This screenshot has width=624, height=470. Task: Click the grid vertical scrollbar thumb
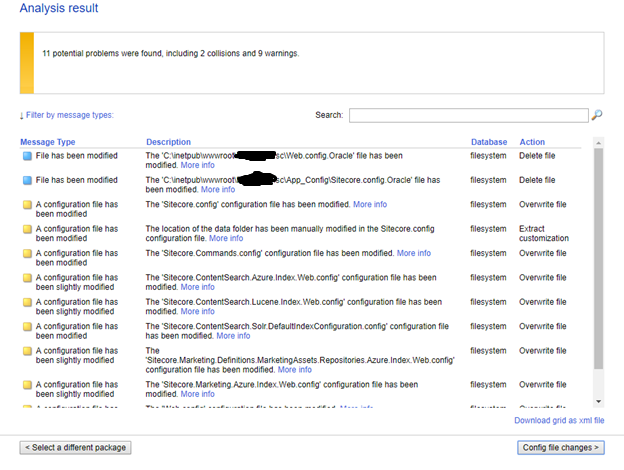[x=598, y=260]
